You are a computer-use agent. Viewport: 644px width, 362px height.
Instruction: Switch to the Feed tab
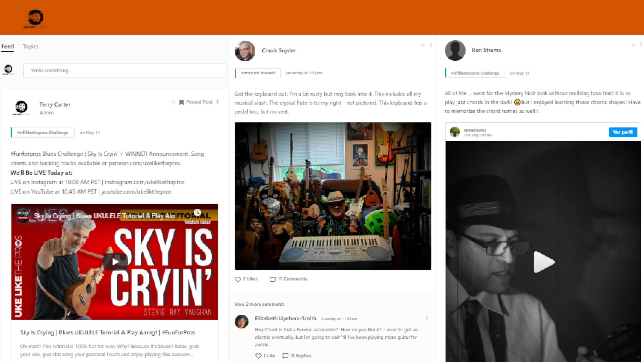(8, 47)
